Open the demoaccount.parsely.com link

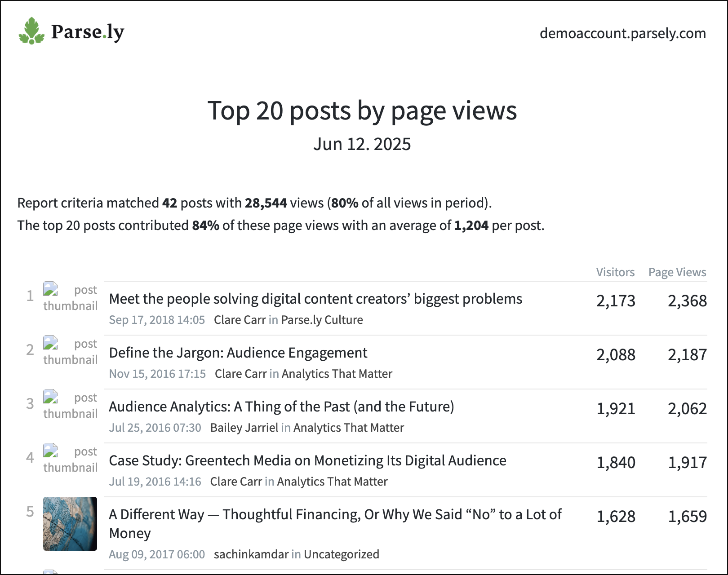[622, 33]
